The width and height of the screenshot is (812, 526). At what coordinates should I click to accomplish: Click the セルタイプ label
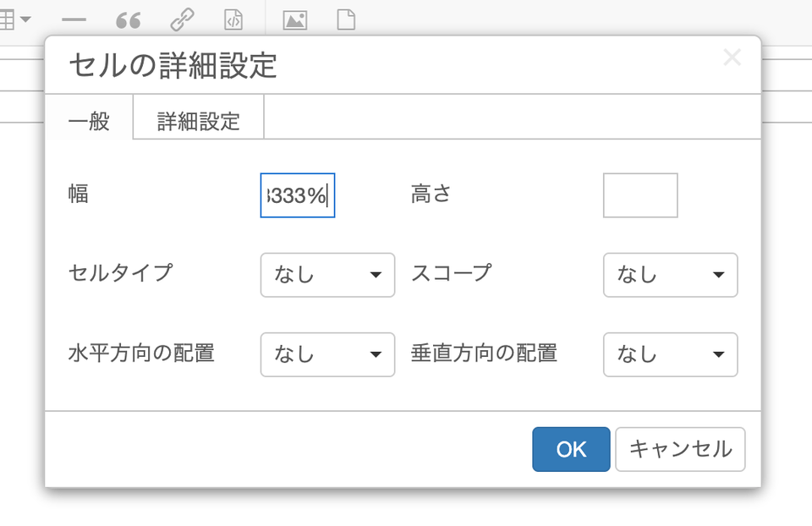click(121, 273)
